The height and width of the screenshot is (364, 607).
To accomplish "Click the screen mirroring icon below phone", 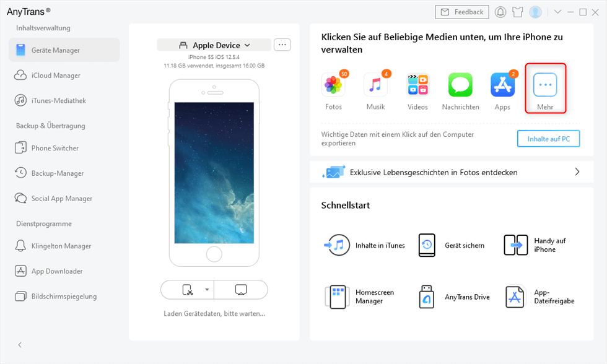I will pyautogui.click(x=241, y=290).
